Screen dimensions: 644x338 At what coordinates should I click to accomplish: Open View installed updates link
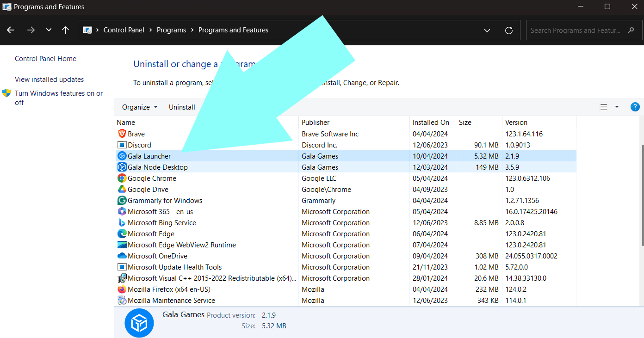(50, 80)
